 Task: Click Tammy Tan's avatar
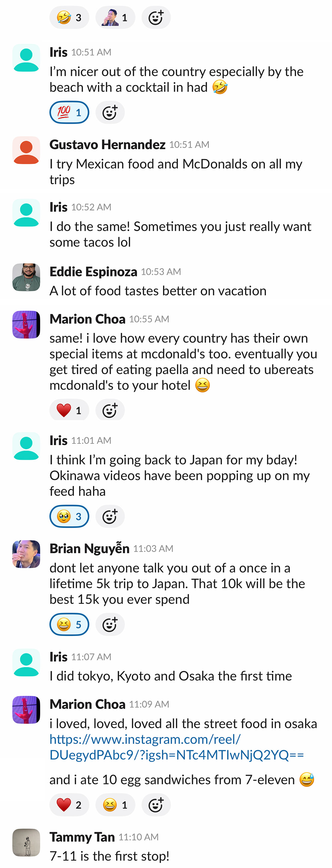26,842
